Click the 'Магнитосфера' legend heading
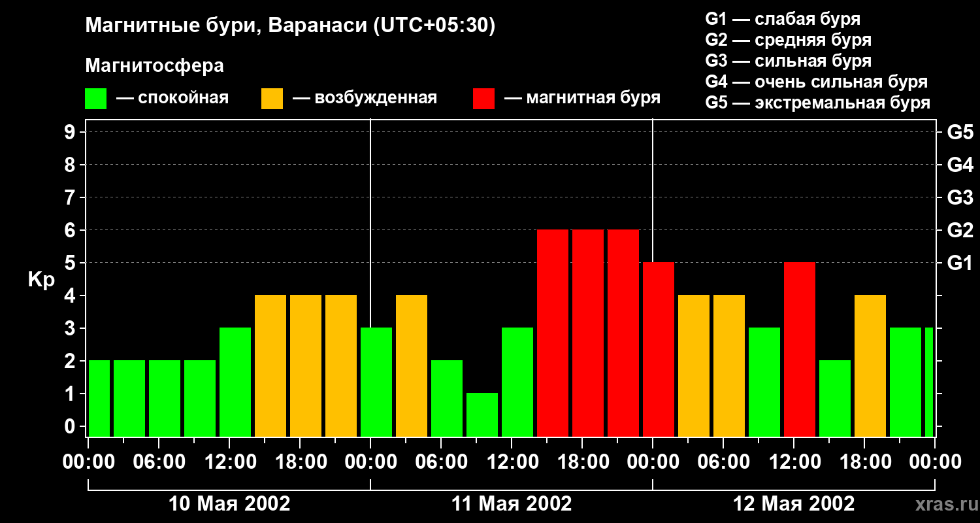The image size is (980, 523). (154, 66)
